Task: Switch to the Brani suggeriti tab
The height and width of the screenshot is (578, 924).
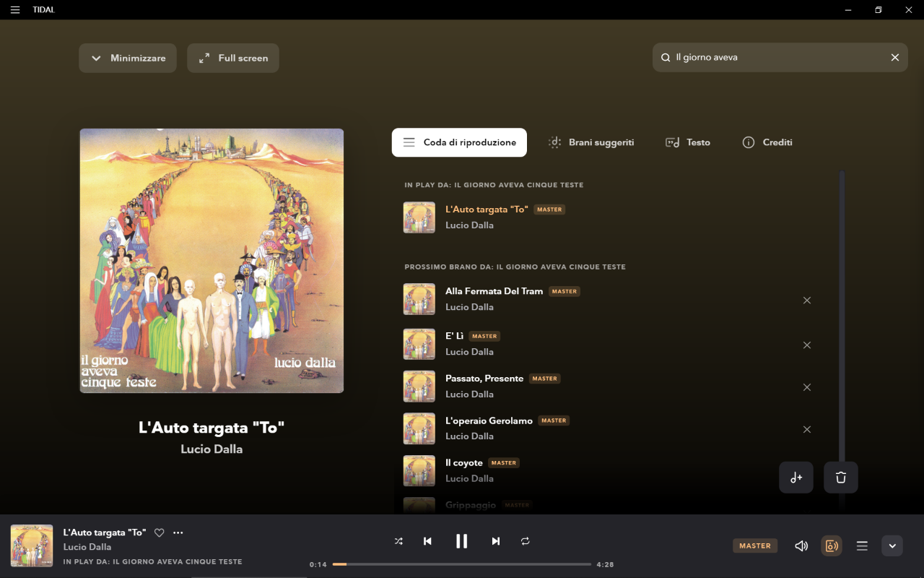Action: click(x=591, y=142)
